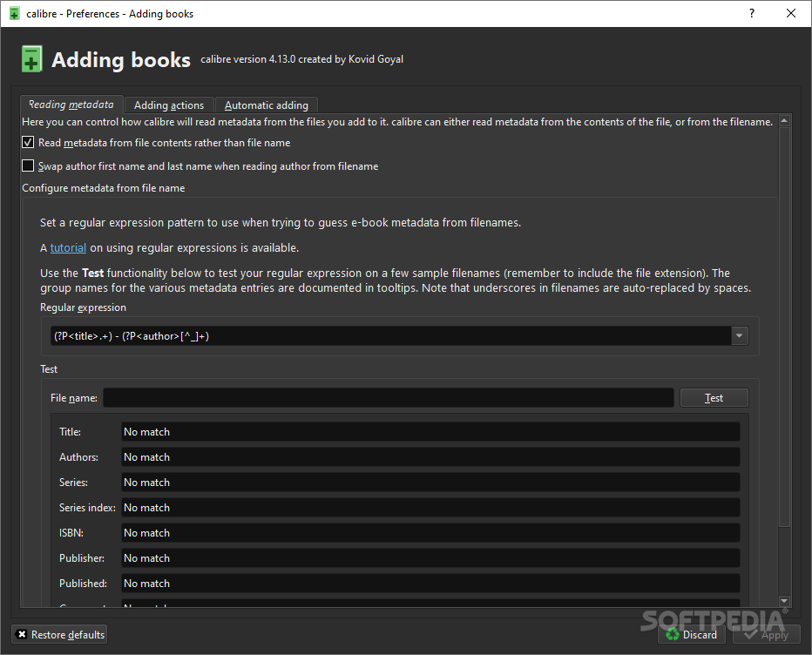812x655 pixels.
Task: Switch to the Reading metadata tab
Action: tap(71, 105)
